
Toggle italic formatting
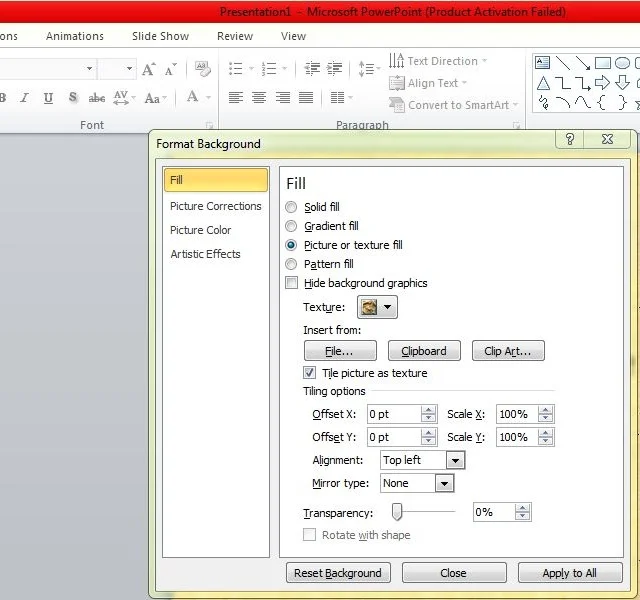point(24,98)
